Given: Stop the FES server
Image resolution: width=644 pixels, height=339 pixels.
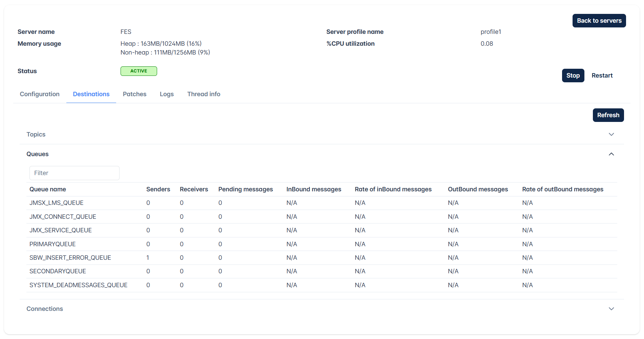Looking at the screenshot, I should (573, 76).
